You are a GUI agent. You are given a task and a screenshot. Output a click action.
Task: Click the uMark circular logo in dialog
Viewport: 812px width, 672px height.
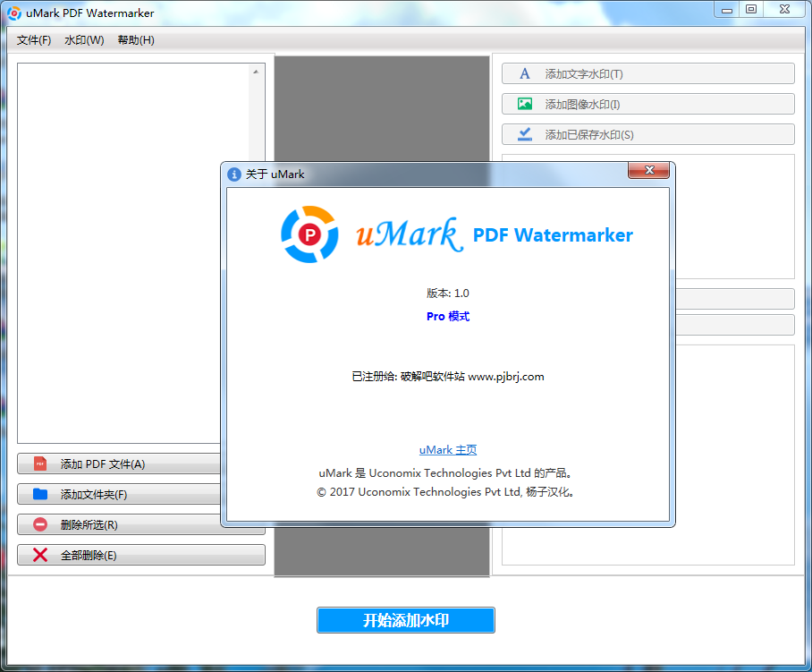(x=309, y=234)
